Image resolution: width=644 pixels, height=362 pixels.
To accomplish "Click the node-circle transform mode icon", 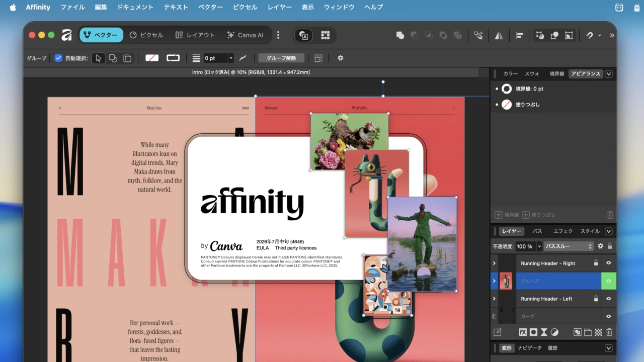I will tap(554, 35).
